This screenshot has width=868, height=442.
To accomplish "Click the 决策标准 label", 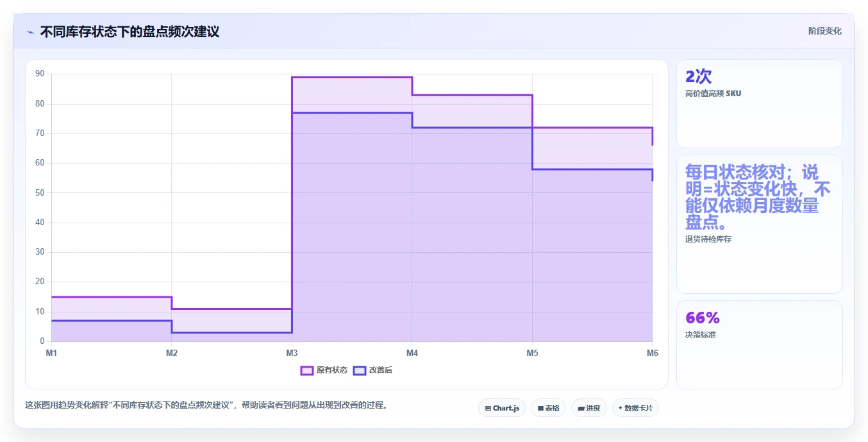I will click(x=701, y=335).
